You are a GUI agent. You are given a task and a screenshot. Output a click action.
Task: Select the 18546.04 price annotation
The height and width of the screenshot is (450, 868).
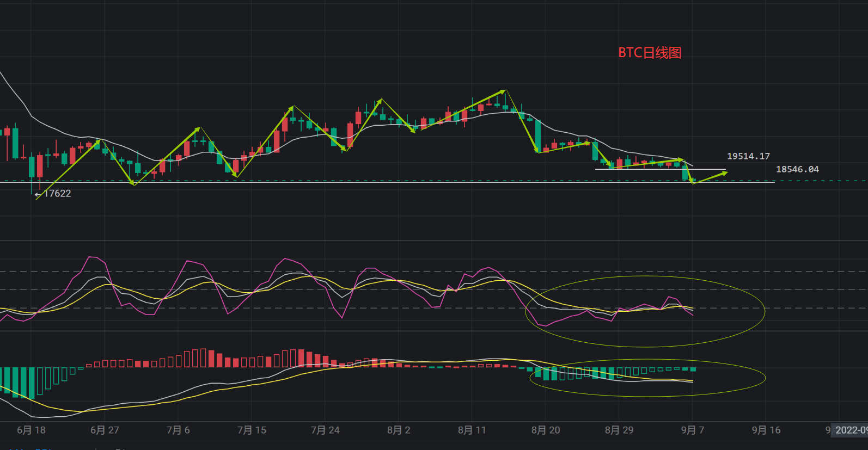coord(797,169)
